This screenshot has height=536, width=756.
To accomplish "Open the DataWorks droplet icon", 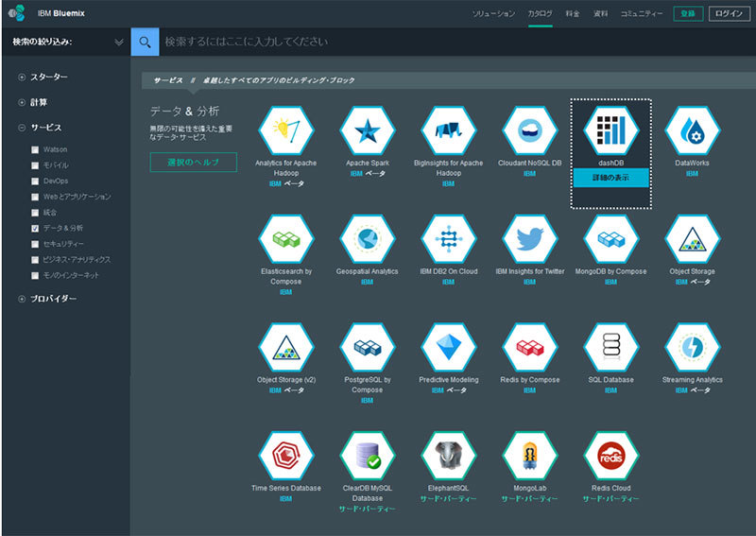I will [693, 130].
